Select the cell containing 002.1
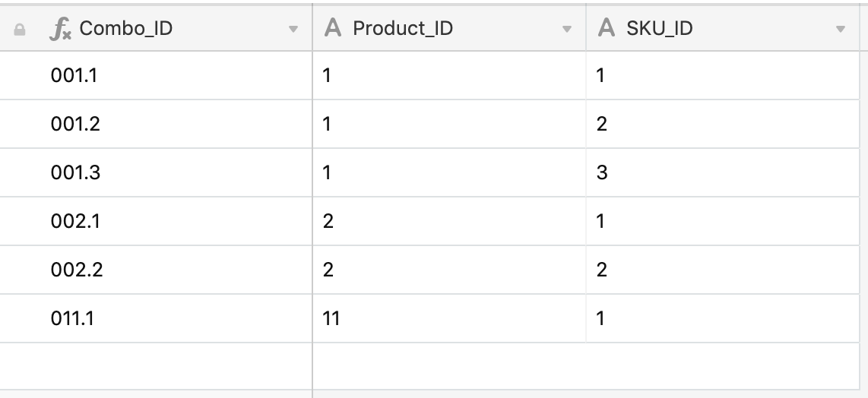The image size is (868, 398). [156, 222]
